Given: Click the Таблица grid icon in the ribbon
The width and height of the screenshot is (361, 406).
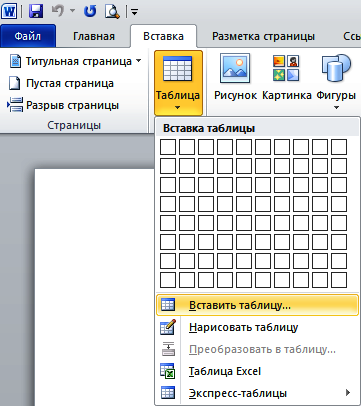Looking at the screenshot, I should coord(177,69).
